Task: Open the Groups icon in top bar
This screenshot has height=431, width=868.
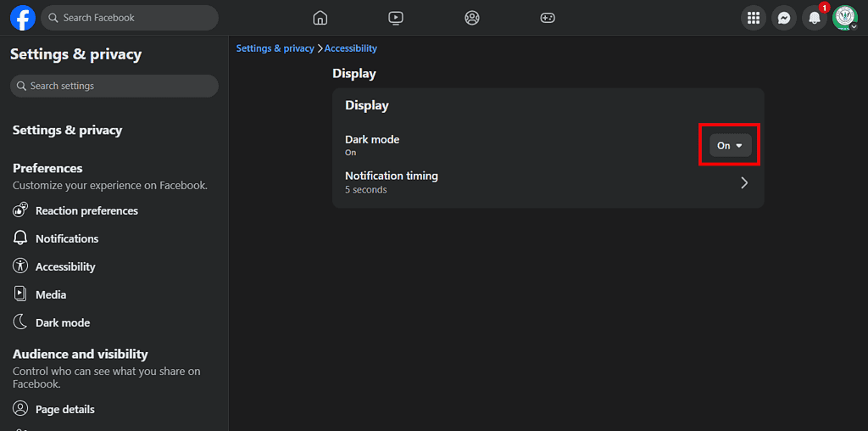Action: click(x=471, y=18)
